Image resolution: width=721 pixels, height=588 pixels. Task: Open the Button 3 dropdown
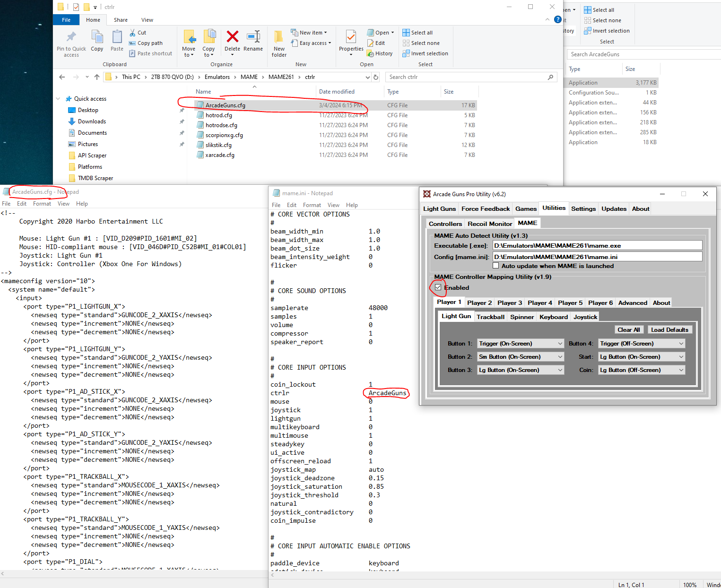[521, 370]
